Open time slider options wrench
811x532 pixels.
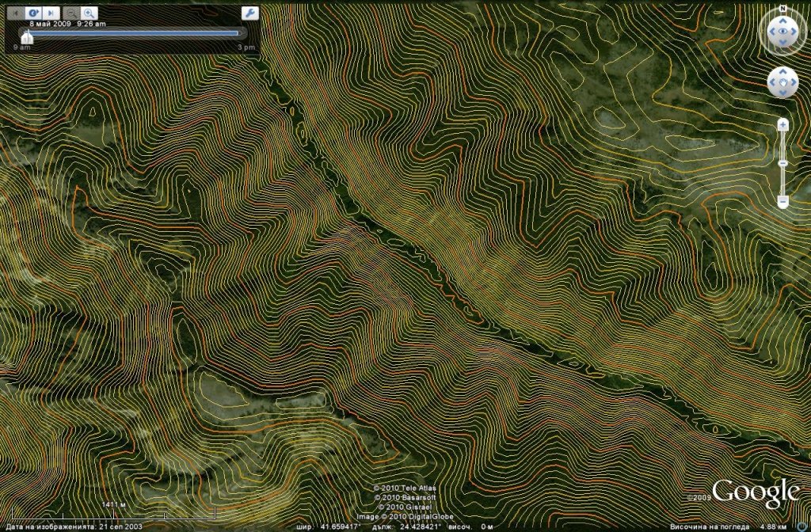(x=249, y=13)
